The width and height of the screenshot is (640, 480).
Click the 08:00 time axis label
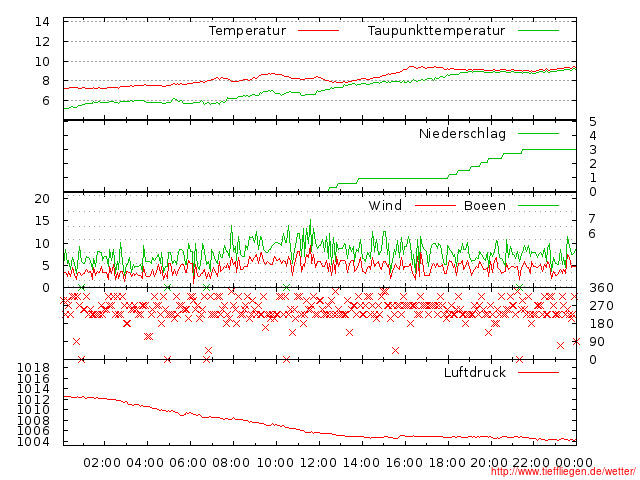coord(231,462)
